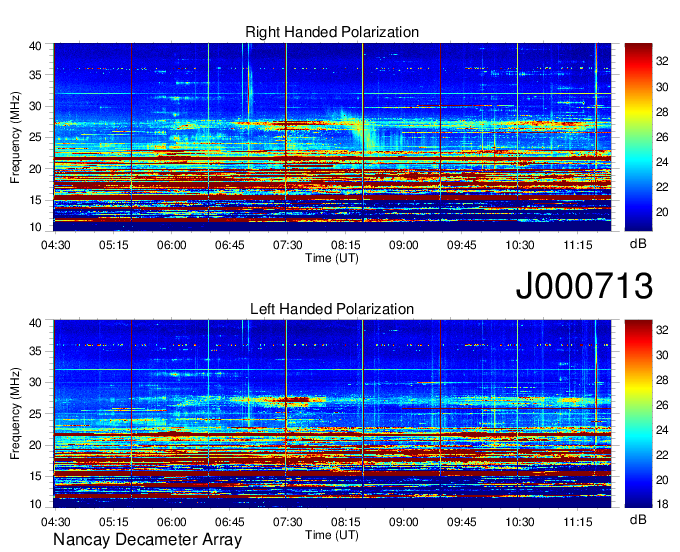The image size is (680, 552).
Task: Click the 'Nancay Decameter Array' caption
Action: 147,540
